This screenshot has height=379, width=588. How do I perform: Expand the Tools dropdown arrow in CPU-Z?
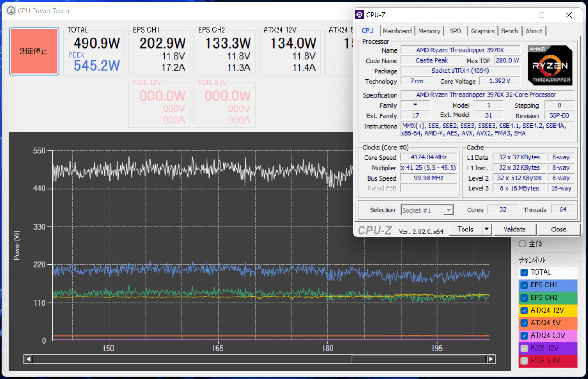coord(486,229)
